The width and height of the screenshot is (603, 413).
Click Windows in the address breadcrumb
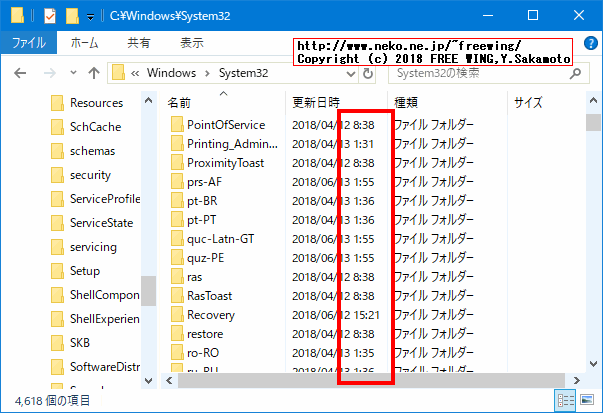pyautogui.click(x=171, y=73)
